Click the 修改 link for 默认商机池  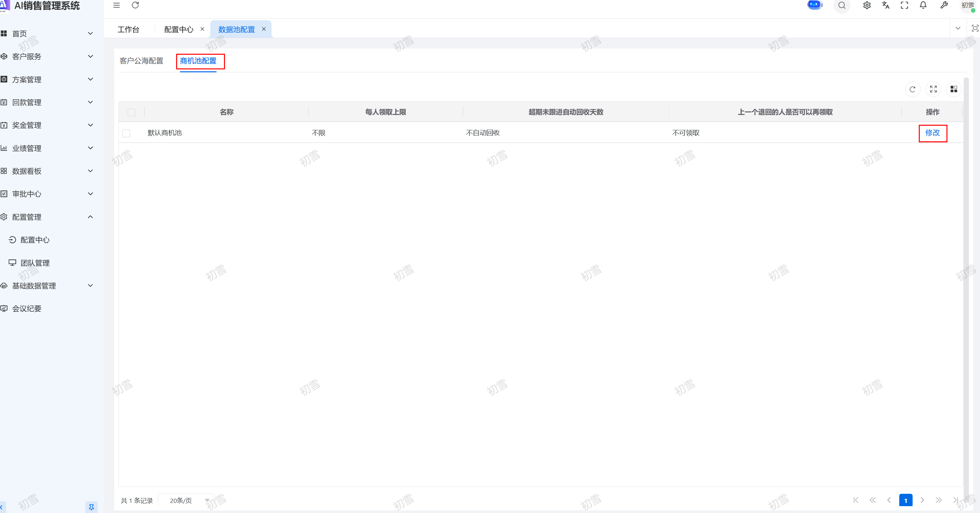(x=932, y=133)
